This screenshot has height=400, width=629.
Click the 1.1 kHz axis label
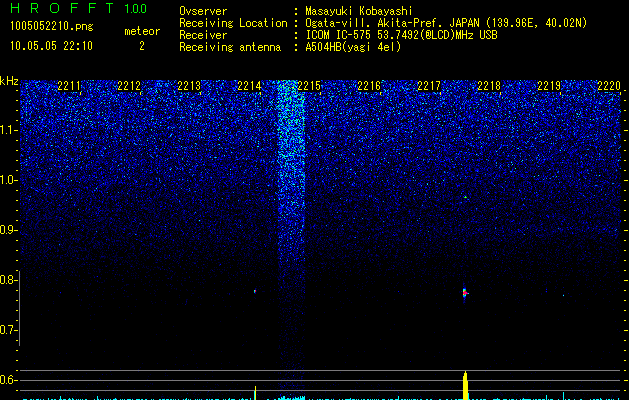pyautogui.click(x=9, y=130)
